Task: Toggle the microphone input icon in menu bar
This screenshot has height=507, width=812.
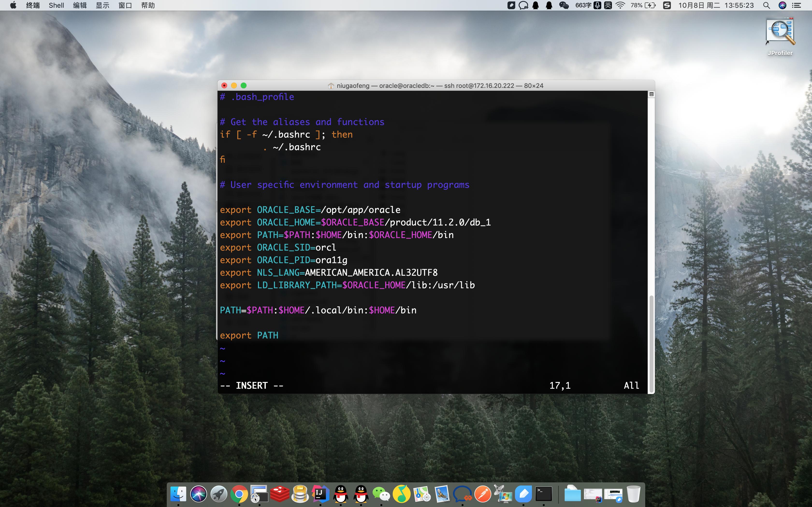Action: [x=597, y=5]
